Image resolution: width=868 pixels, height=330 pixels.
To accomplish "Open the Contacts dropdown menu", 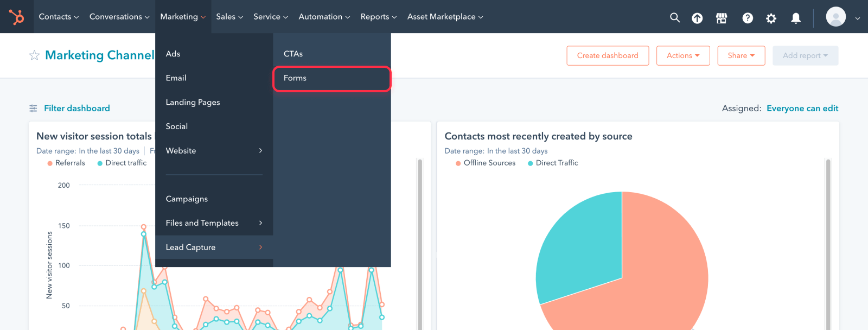I will coord(59,17).
